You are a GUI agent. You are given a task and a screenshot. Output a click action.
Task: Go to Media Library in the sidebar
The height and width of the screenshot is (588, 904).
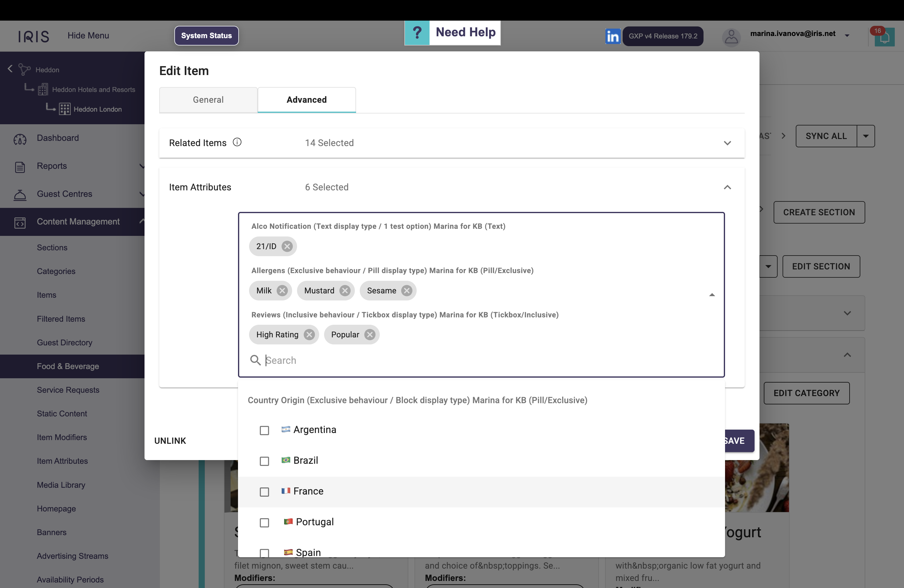[x=61, y=485]
